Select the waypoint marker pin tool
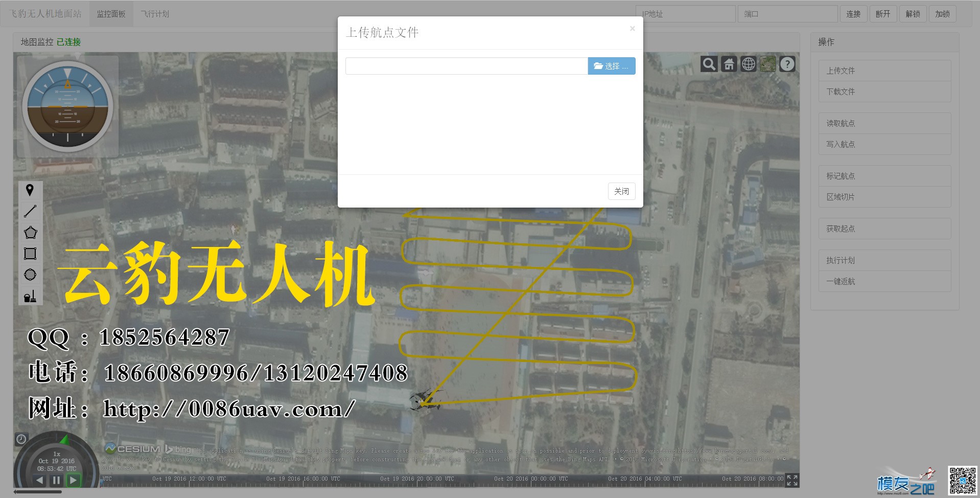980x498 pixels. coord(30,190)
